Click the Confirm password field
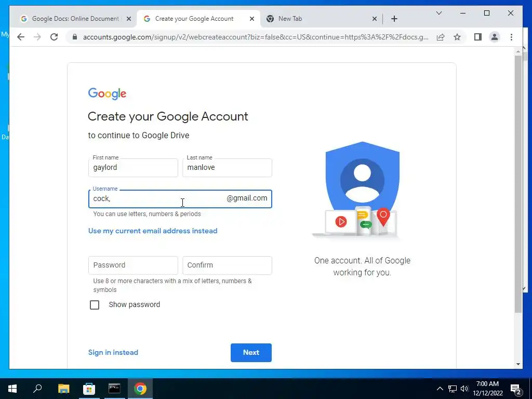The image size is (532, 399). (227, 265)
